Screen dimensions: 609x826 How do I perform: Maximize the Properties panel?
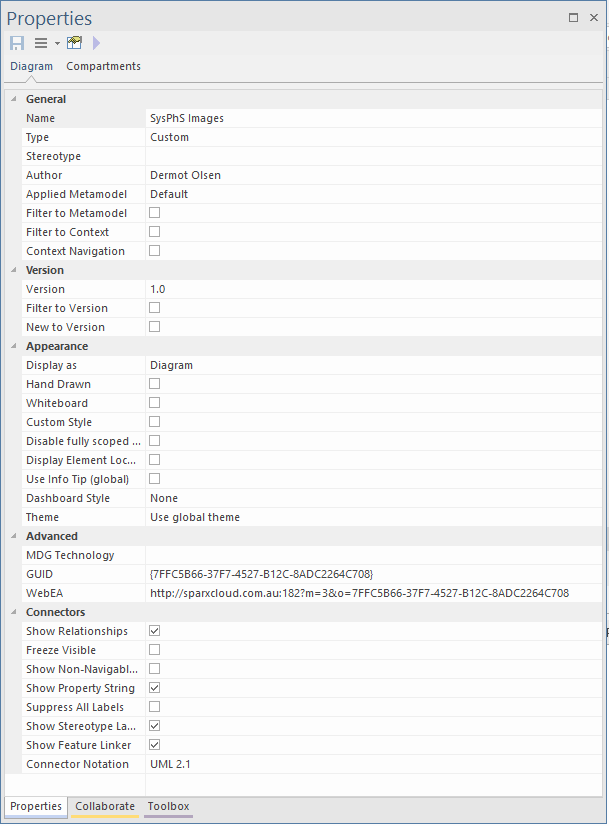click(x=573, y=18)
